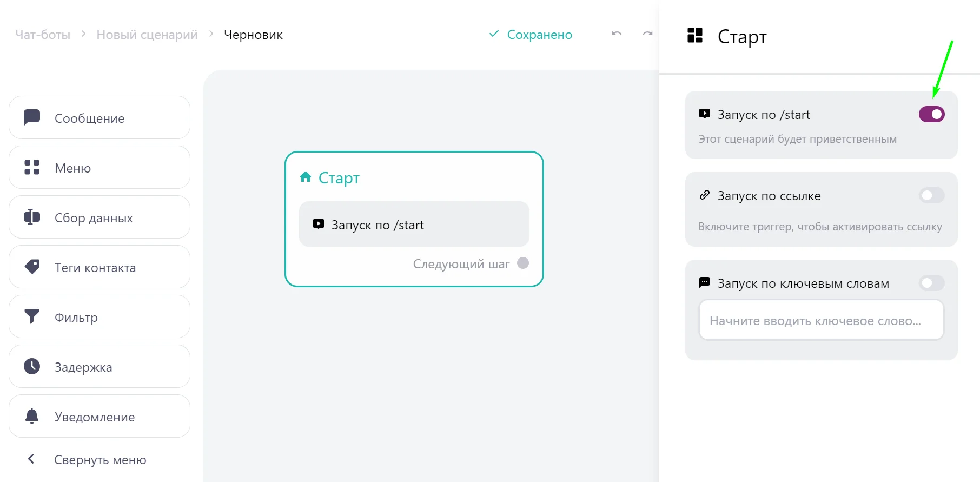980x482 pixels.
Task: Select the contact tags (Теги контакта) tag icon
Action: click(x=32, y=267)
